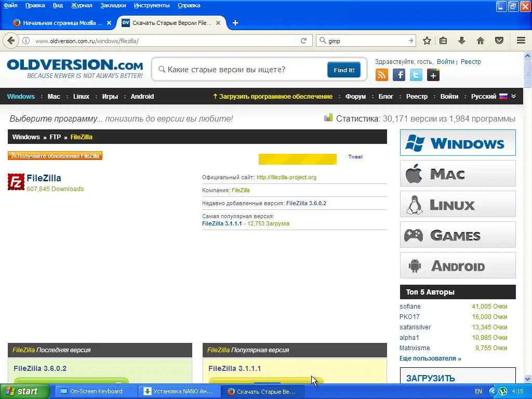This screenshot has width=532, height=399.
Task: Click the browser search box containing gimp
Action: pyautogui.click(x=366, y=41)
